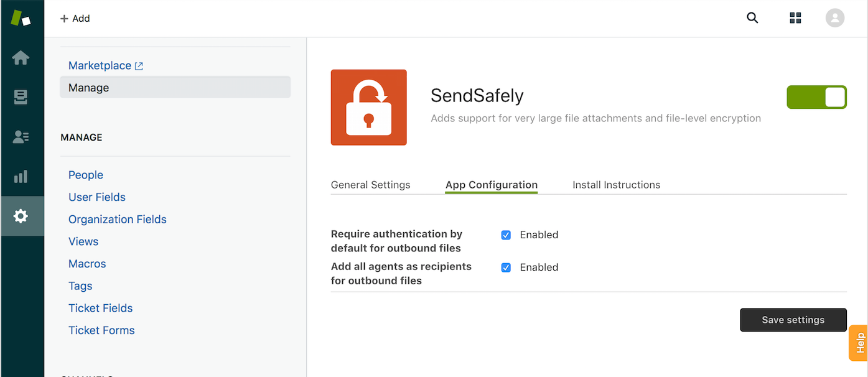Click the Save settings button

coord(793,319)
